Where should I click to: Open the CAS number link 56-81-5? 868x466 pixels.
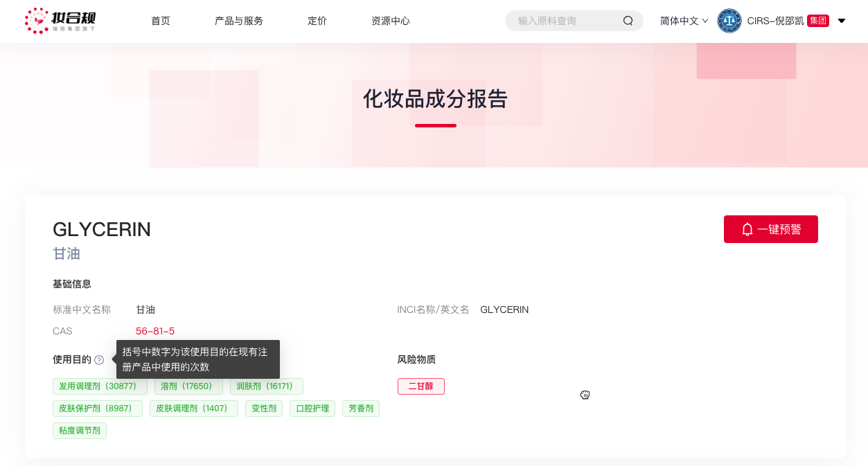[155, 331]
